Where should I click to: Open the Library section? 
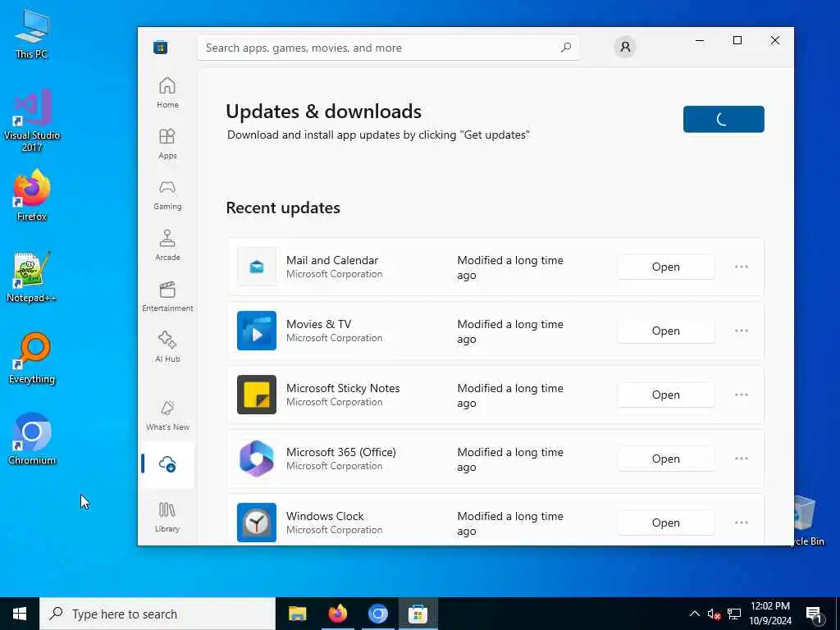(x=167, y=517)
